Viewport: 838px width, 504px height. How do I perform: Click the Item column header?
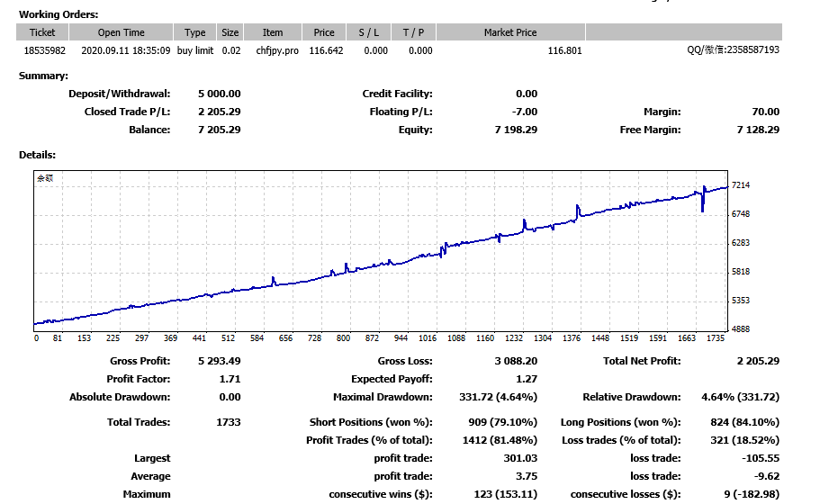pos(273,32)
